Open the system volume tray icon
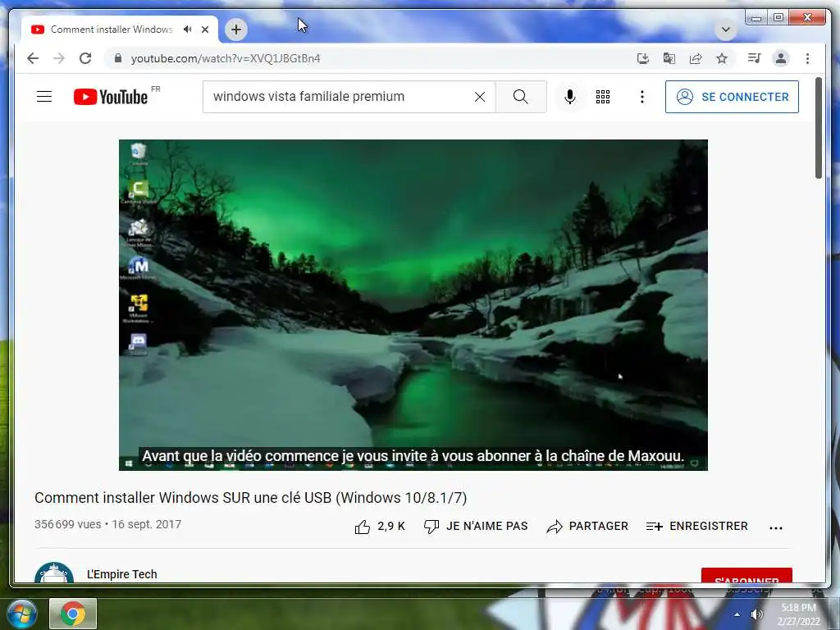Screen dimensions: 840x630 click(756, 614)
